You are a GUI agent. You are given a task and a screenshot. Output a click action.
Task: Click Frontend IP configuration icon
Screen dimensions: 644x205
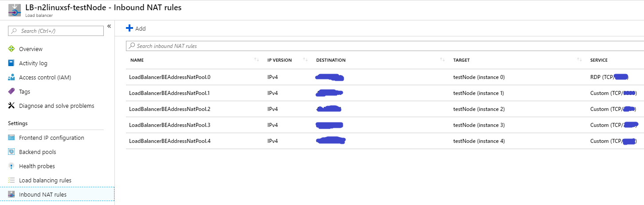[x=12, y=138]
